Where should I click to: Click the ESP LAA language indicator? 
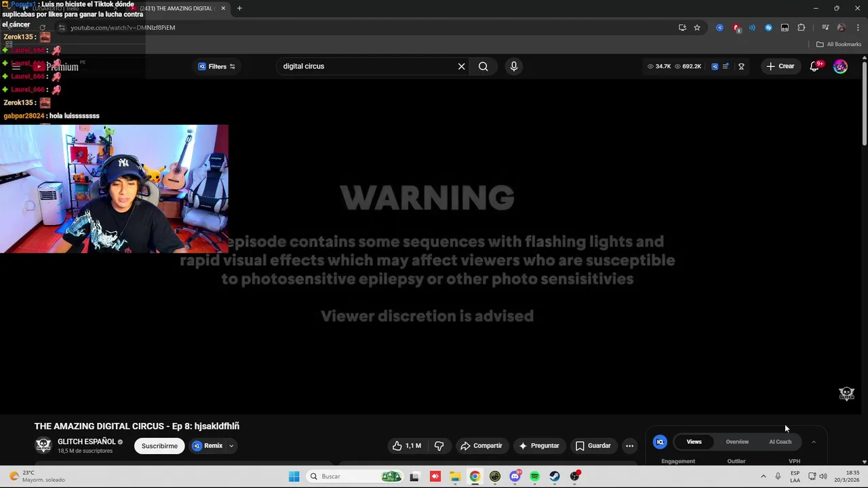click(x=795, y=476)
